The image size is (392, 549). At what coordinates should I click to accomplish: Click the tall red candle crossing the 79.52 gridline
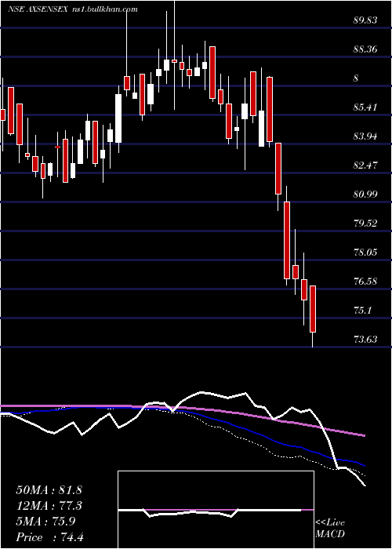(287, 240)
